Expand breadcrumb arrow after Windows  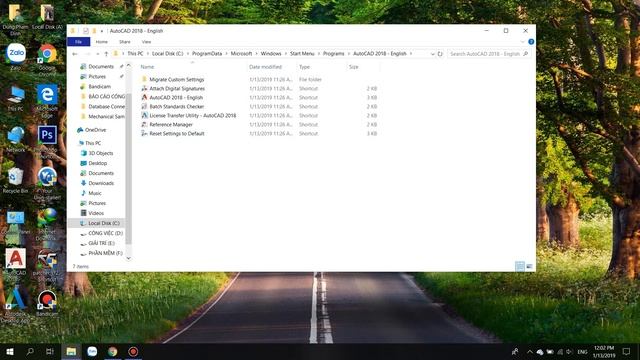[286, 53]
